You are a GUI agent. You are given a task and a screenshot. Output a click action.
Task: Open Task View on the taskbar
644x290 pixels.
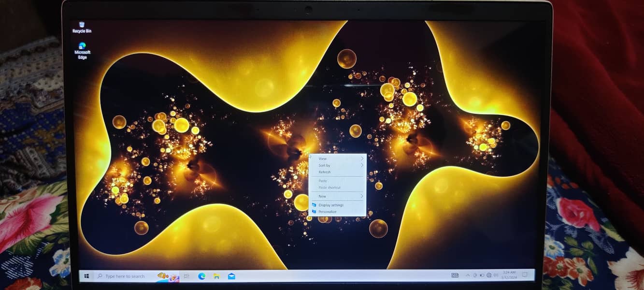(186, 276)
